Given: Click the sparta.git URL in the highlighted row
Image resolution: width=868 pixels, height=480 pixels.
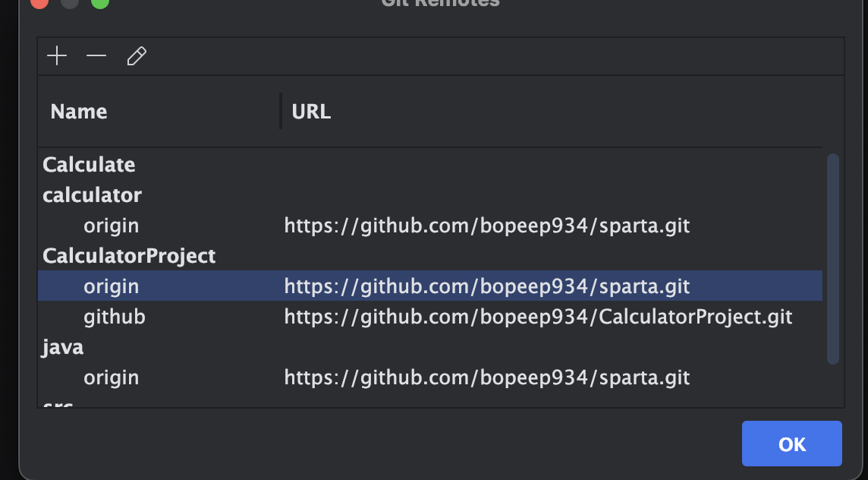Looking at the screenshot, I should pos(486,286).
